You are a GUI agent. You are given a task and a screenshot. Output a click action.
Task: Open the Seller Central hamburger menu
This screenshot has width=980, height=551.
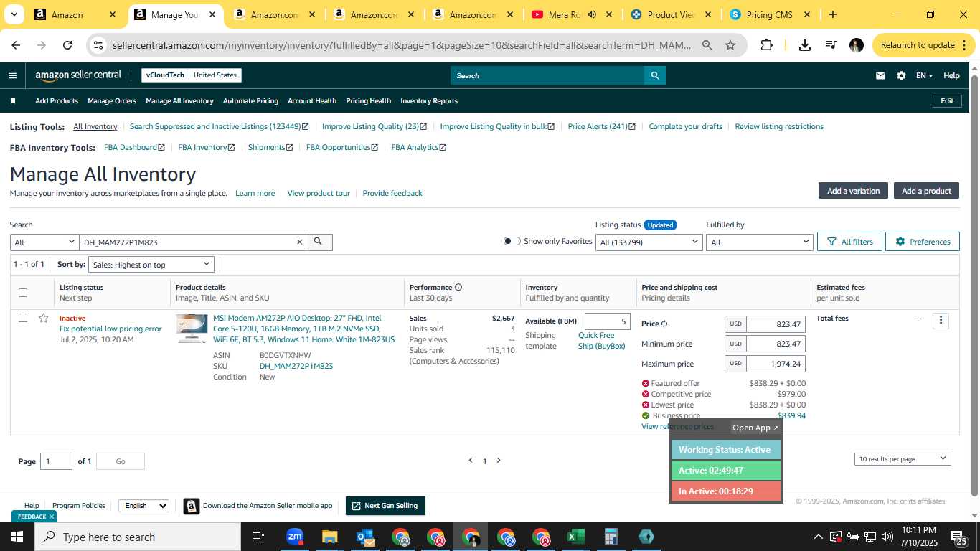coord(12,75)
